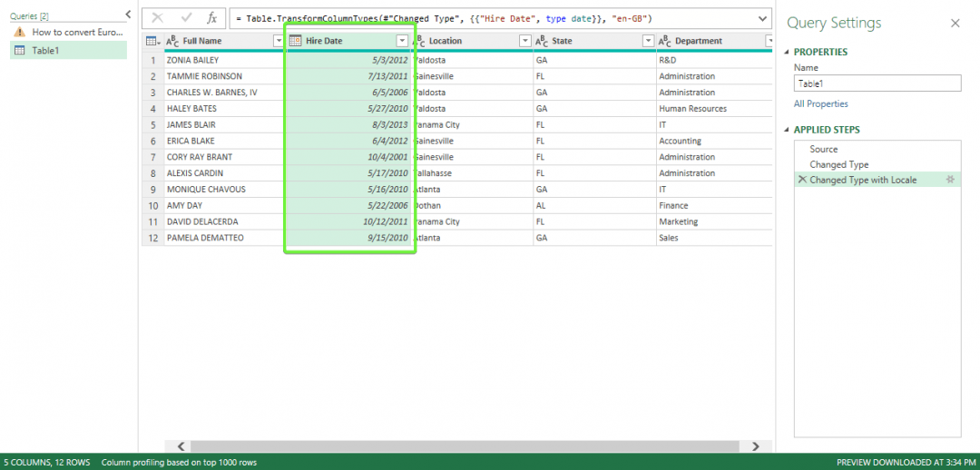The height and width of the screenshot is (470, 980).
Task: Click the Full Name column data type icon
Action: click(172, 41)
